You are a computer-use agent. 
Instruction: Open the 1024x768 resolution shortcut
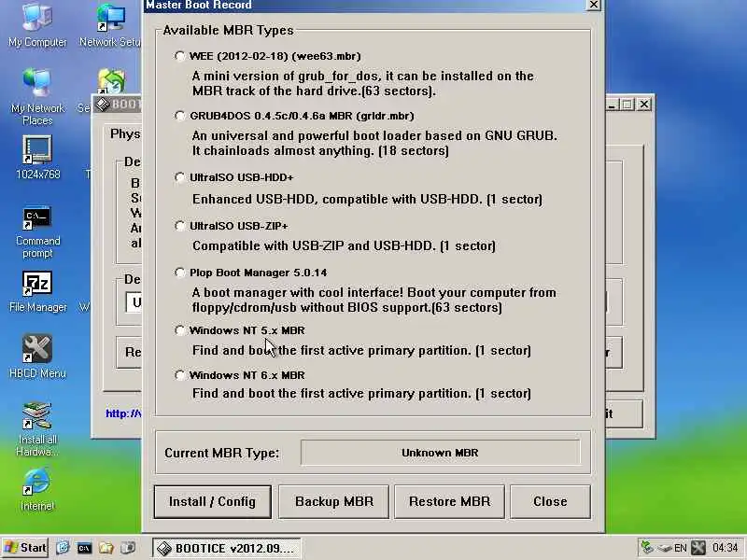pos(37,158)
